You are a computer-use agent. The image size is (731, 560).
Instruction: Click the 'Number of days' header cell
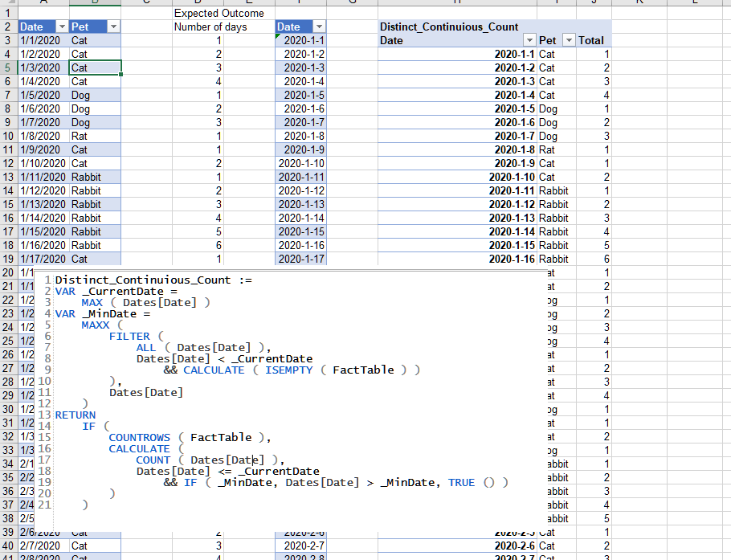pyautogui.click(x=210, y=27)
